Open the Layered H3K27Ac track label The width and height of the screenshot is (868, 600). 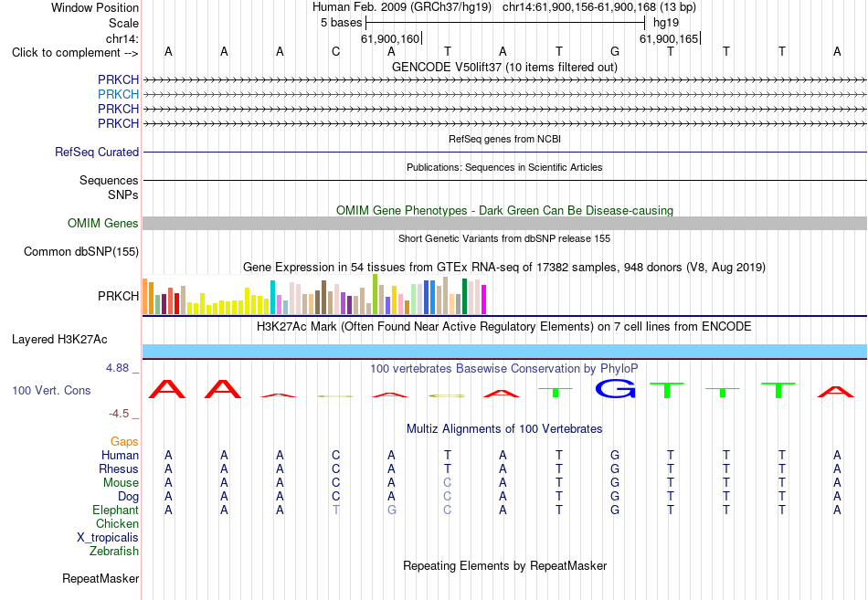coord(59,340)
